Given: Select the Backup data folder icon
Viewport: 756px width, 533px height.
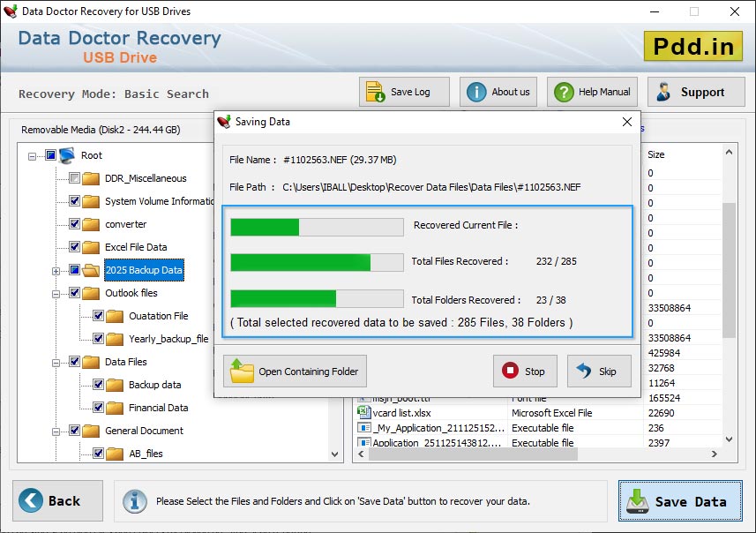Looking at the screenshot, I should 115,385.
